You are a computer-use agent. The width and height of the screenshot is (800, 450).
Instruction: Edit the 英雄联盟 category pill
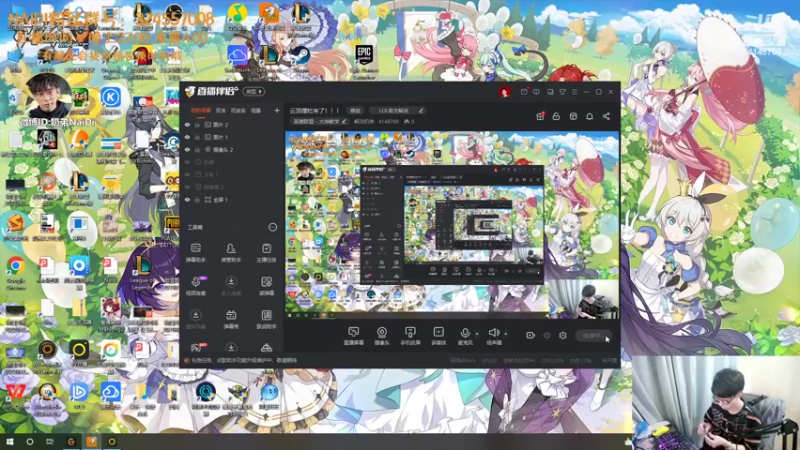(x=320, y=121)
